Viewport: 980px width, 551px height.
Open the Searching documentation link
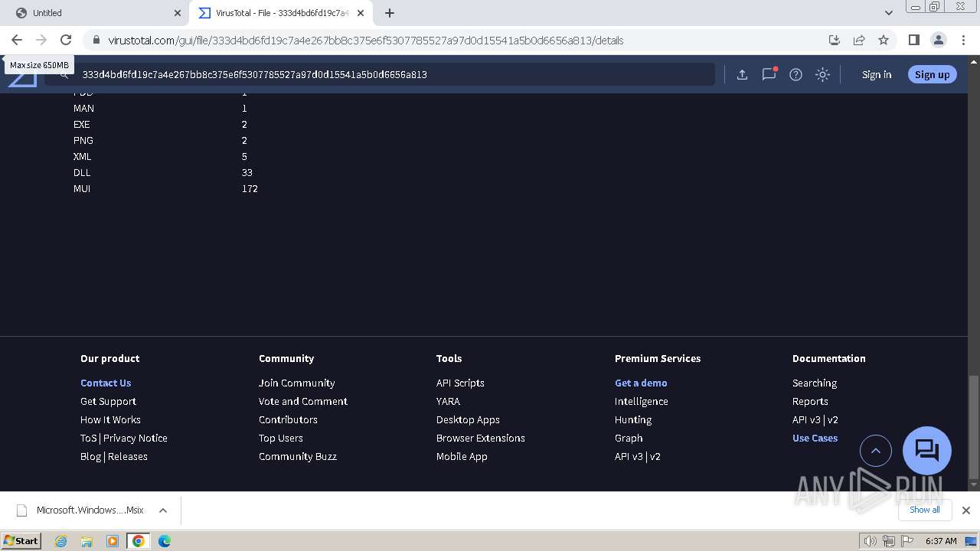pyautogui.click(x=815, y=383)
